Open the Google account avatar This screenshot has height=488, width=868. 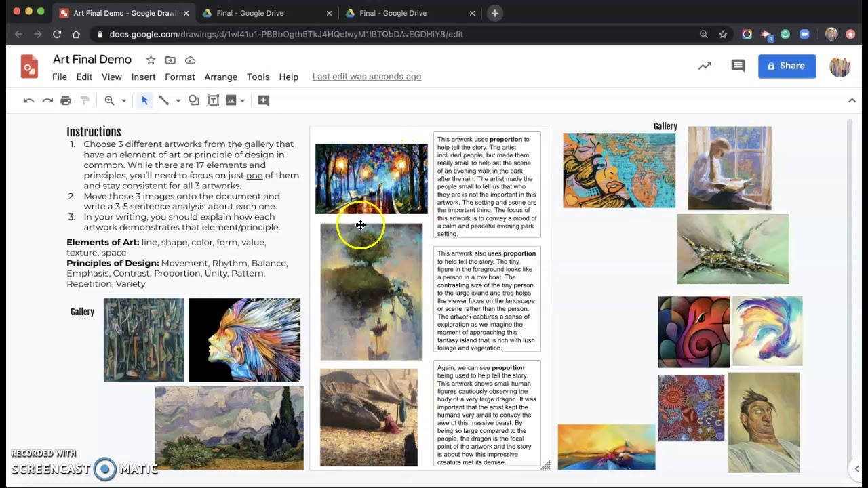click(x=840, y=66)
